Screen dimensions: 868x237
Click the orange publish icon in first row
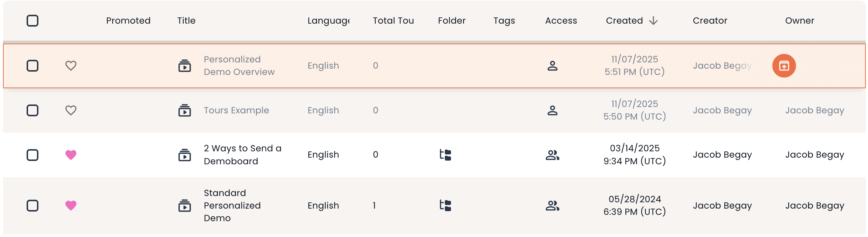point(784,66)
